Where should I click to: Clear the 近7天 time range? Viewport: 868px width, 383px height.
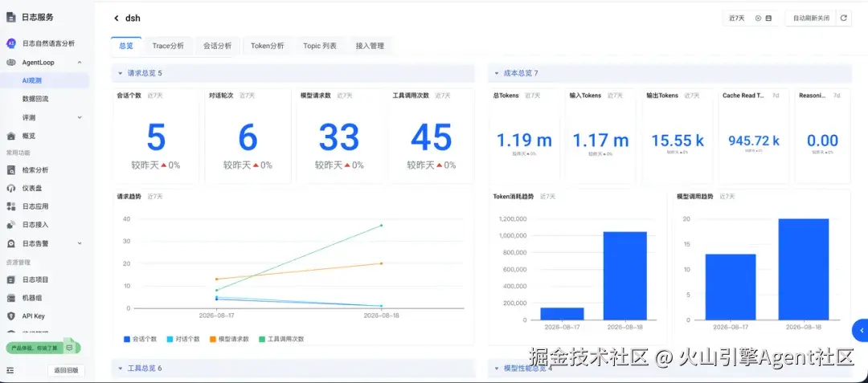[x=758, y=18]
